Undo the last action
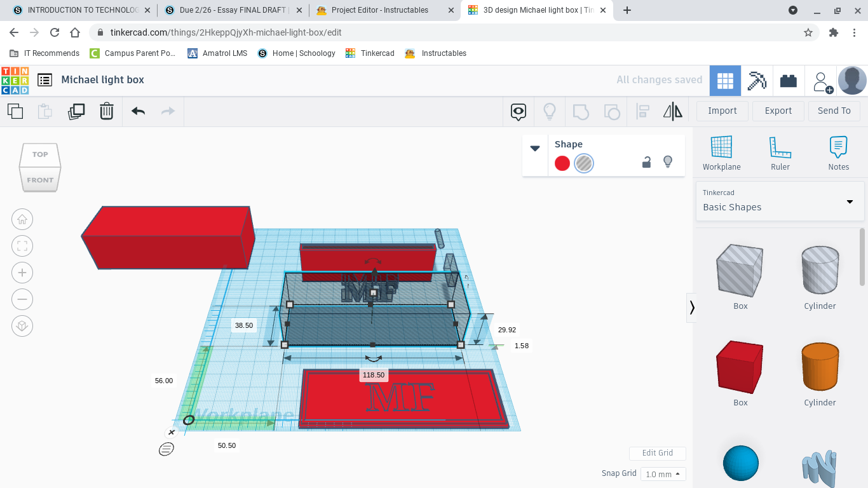 [x=138, y=111]
